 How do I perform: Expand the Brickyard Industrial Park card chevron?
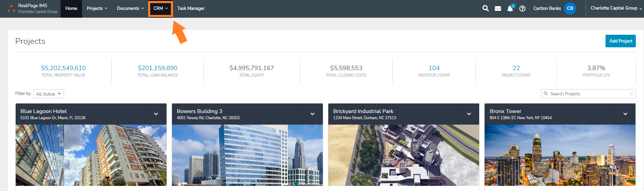click(469, 114)
